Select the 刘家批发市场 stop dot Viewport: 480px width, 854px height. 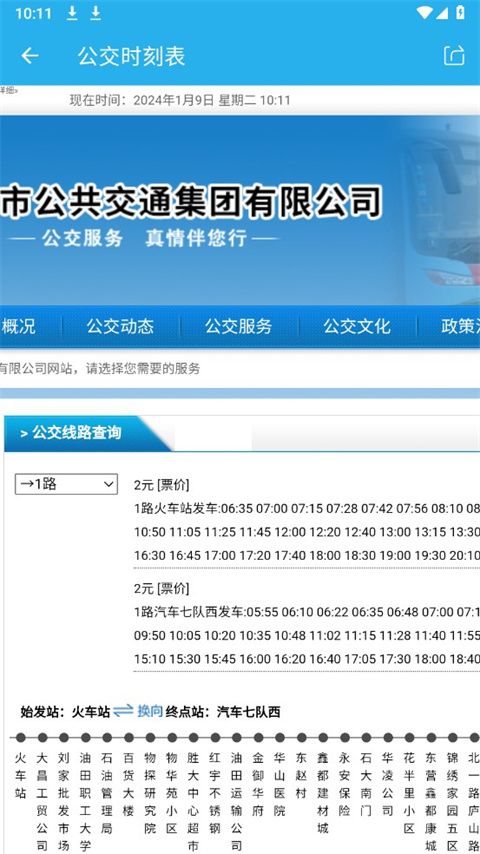pyautogui.click(x=64, y=738)
